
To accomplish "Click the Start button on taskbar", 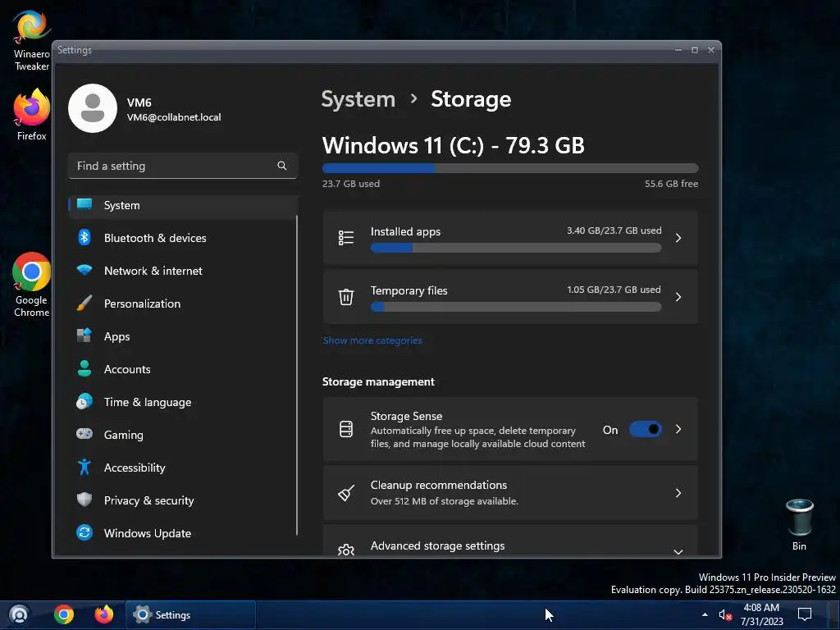I will [x=20, y=614].
